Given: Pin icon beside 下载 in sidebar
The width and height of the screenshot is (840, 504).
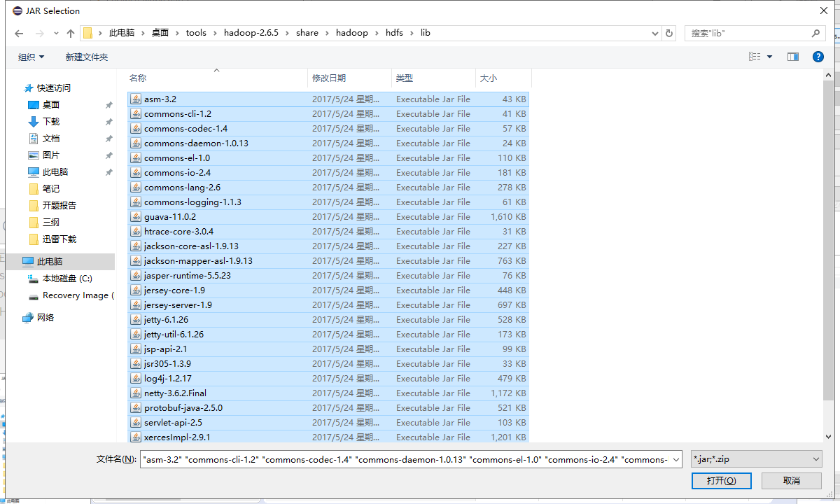Looking at the screenshot, I should tap(108, 122).
